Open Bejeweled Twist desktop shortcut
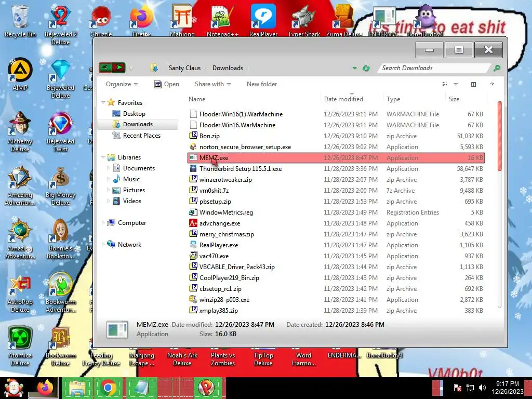The height and width of the screenshot is (399, 532). [60, 131]
